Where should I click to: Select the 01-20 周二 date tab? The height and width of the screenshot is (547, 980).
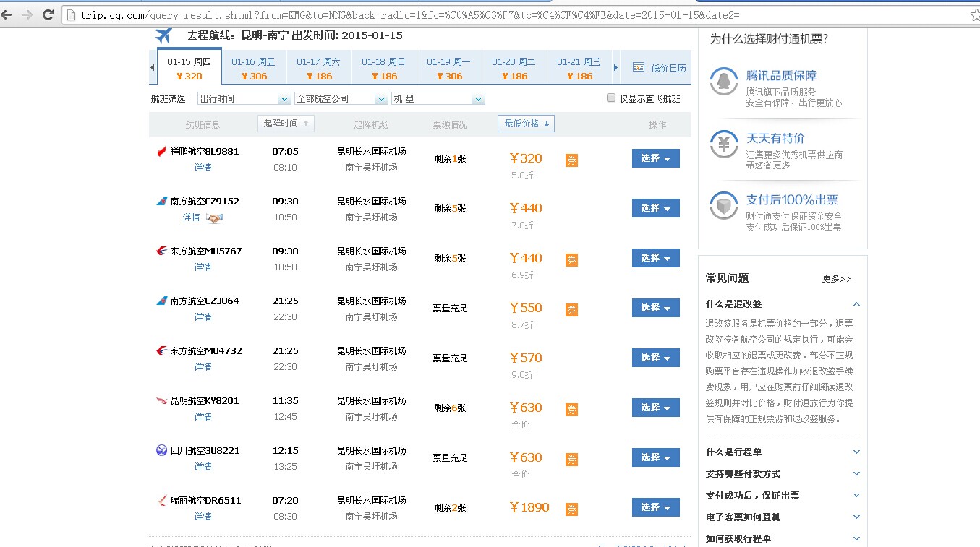pos(514,68)
